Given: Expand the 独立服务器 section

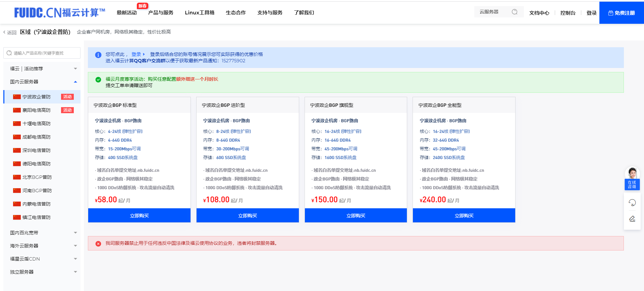Looking at the screenshot, I should point(42,272).
